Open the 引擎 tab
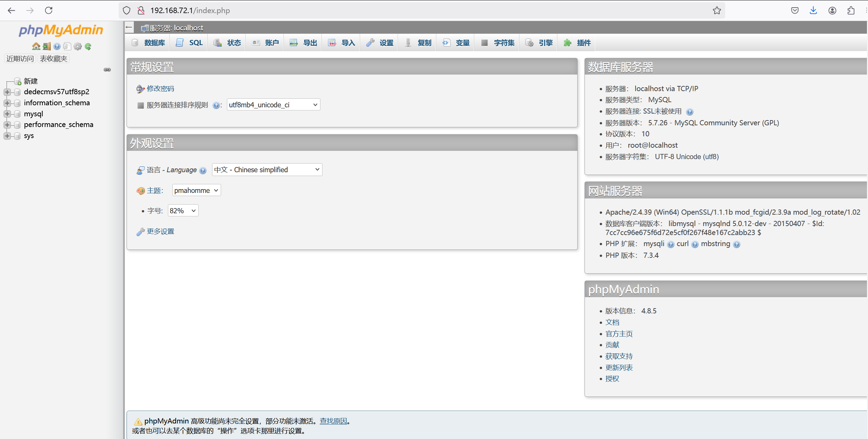This screenshot has height=439, width=868. point(539,43)
